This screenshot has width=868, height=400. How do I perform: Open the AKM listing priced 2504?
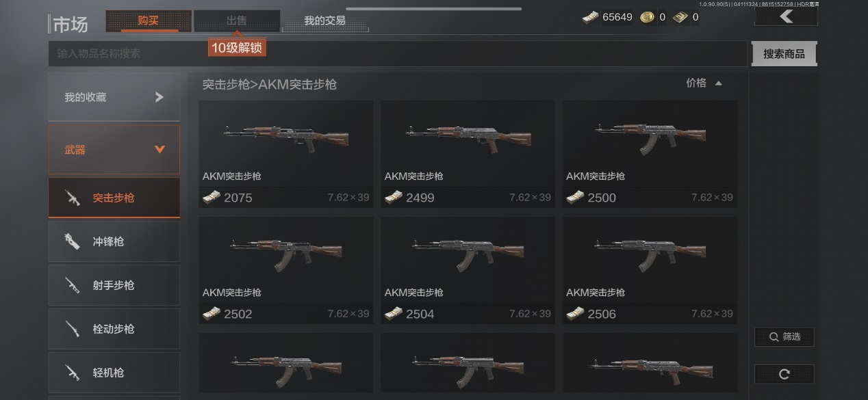point(468,270)
